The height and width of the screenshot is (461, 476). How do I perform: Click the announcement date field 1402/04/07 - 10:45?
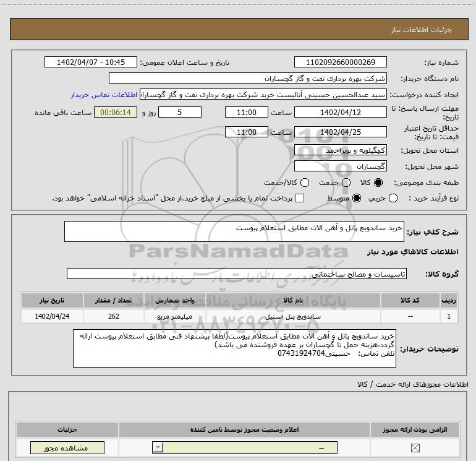tap(91, 62)
